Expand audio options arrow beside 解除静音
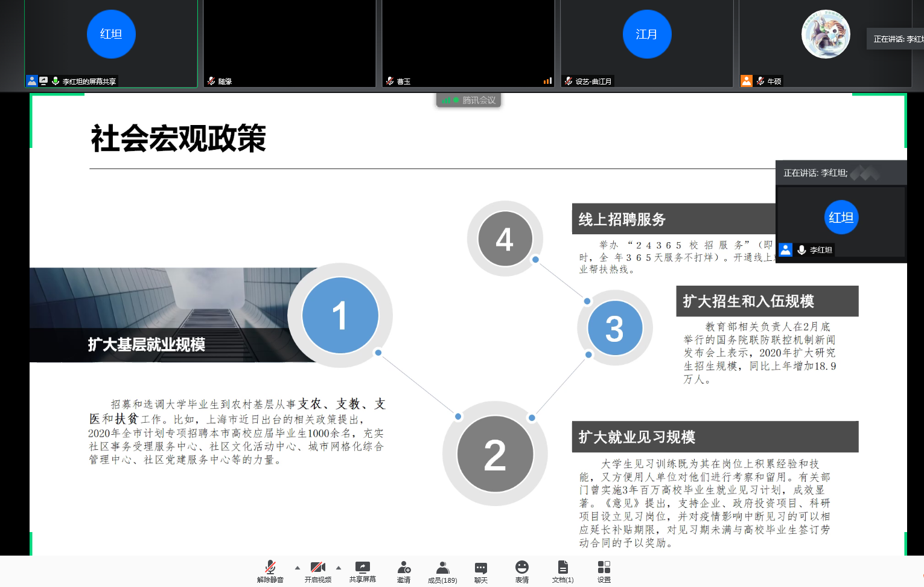This screenshot has width=924, height=587. pos(297,568)
